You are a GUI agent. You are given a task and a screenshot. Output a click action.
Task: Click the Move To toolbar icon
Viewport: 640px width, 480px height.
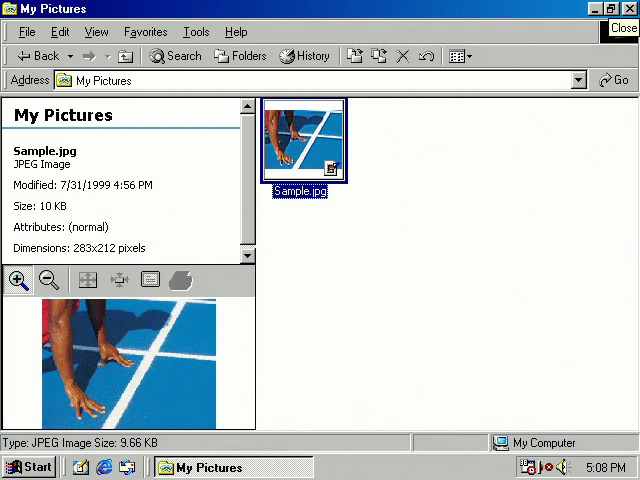[x=354, y=56]
